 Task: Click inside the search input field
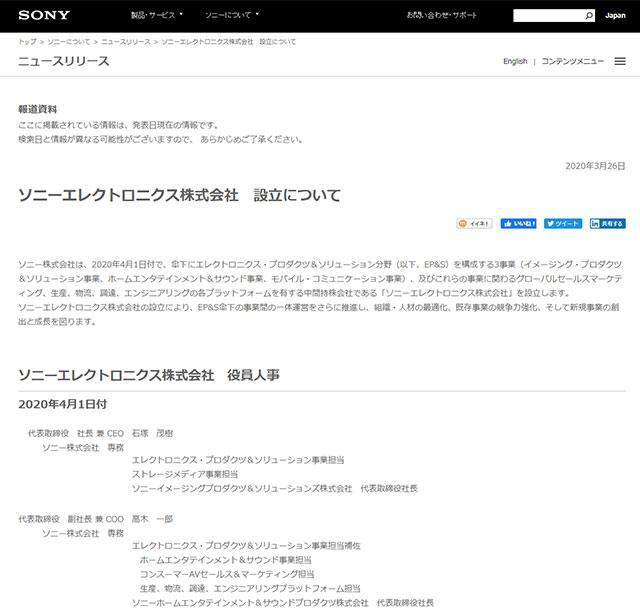pos(546,16)
